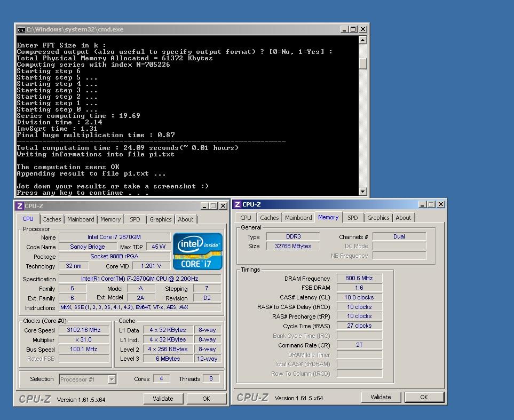Select CPU tab in left CPU-Z window
The image size is (514, 420).
tap(28, 219)
